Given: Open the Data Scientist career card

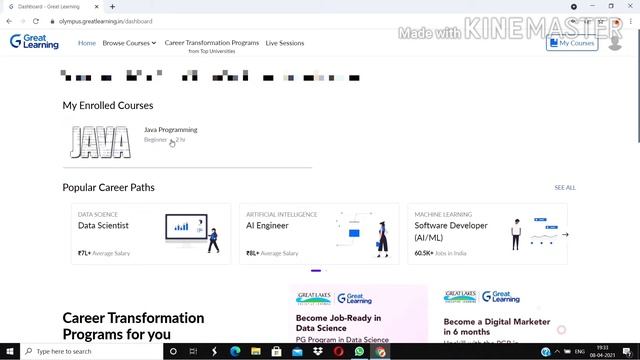Looking at the screenshot, I should pos(151,234).
